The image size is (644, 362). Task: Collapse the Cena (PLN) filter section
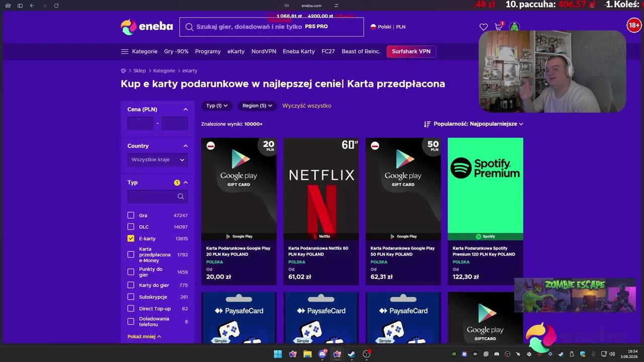tap(186, 109)
